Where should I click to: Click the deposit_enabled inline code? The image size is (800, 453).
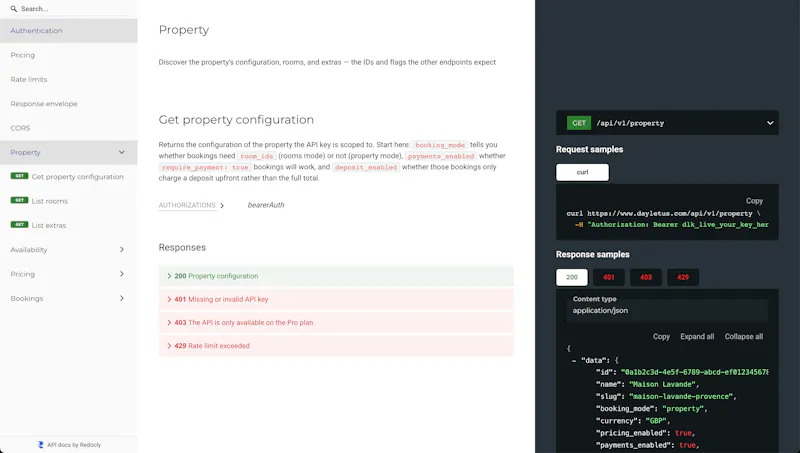point(366,167)
